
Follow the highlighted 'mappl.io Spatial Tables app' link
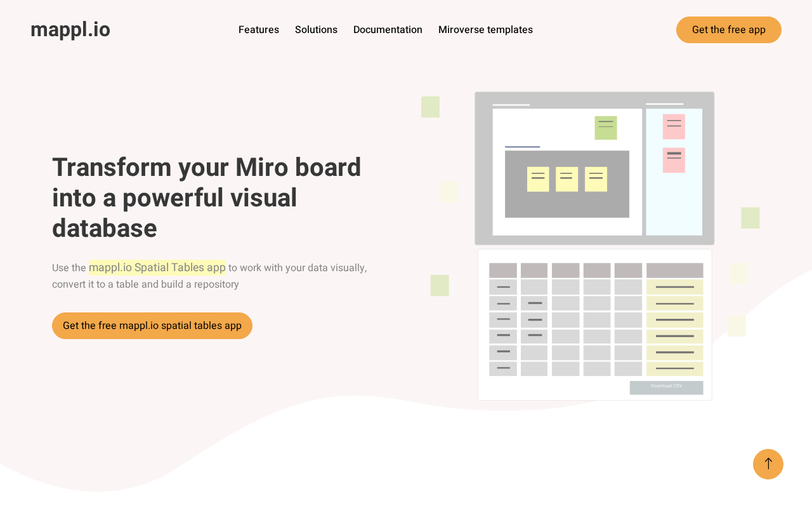tap(157, 267)
